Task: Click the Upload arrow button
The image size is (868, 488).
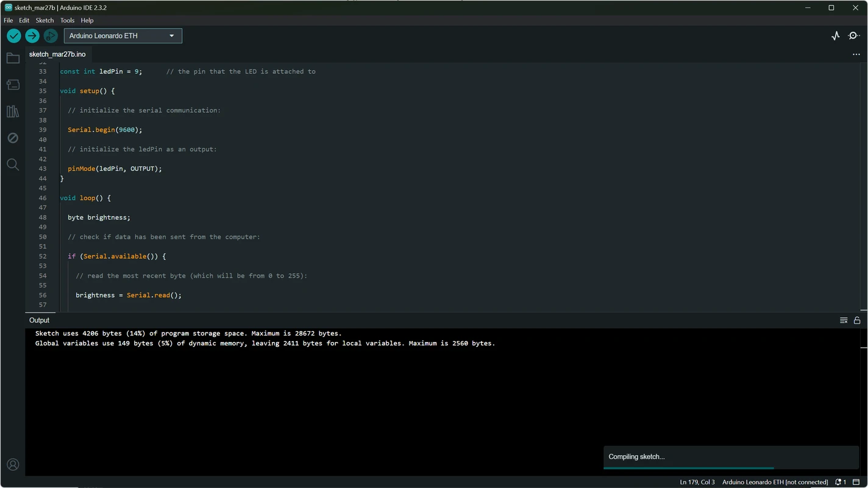Action: [x=32, y=36]
